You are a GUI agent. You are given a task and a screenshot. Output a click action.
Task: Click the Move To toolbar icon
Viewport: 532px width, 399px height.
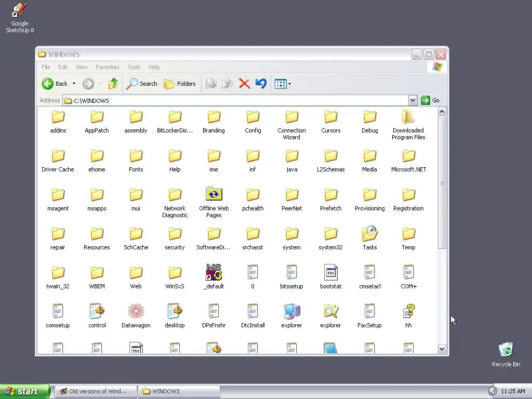pos(211,84)
